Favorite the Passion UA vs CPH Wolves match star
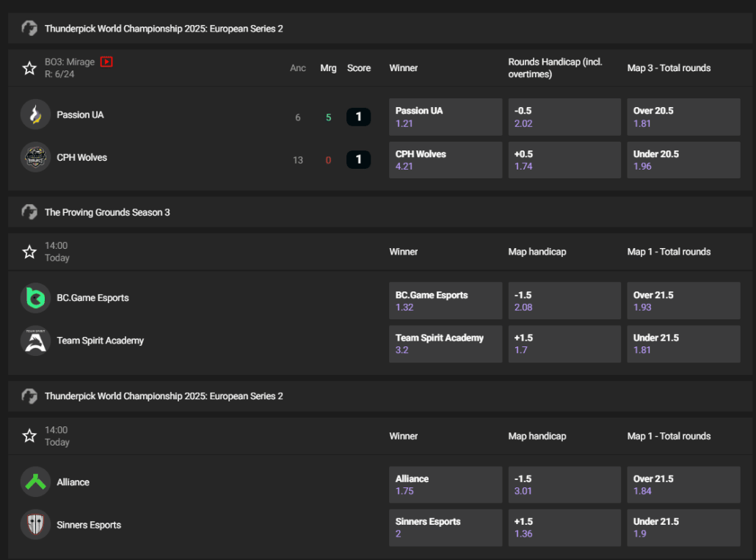 [29, 68]
